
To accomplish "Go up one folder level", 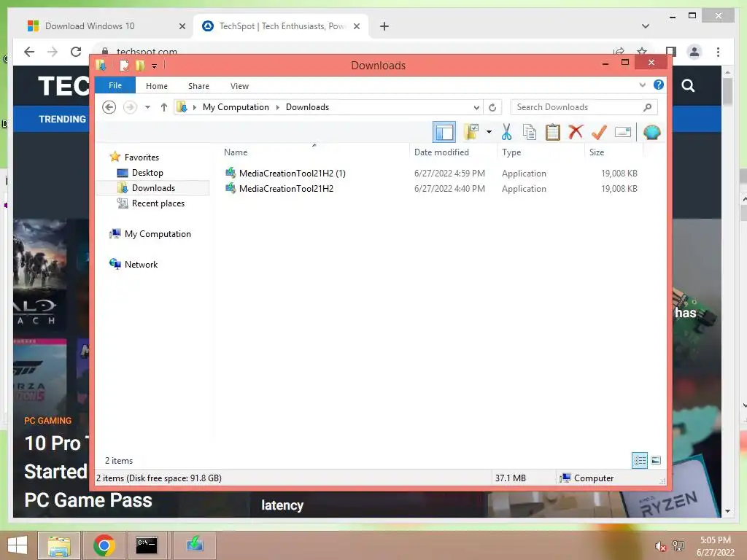I will click(164, 107).
